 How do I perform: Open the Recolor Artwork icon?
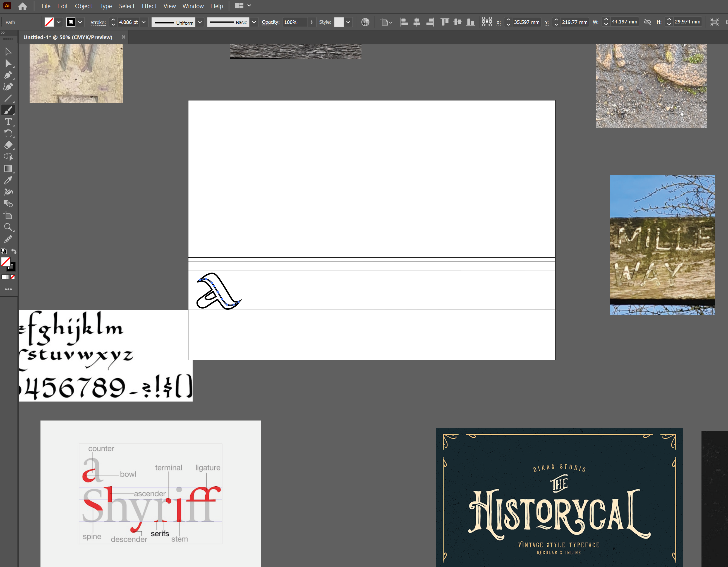pyautogui.click(x=365, y=22)
